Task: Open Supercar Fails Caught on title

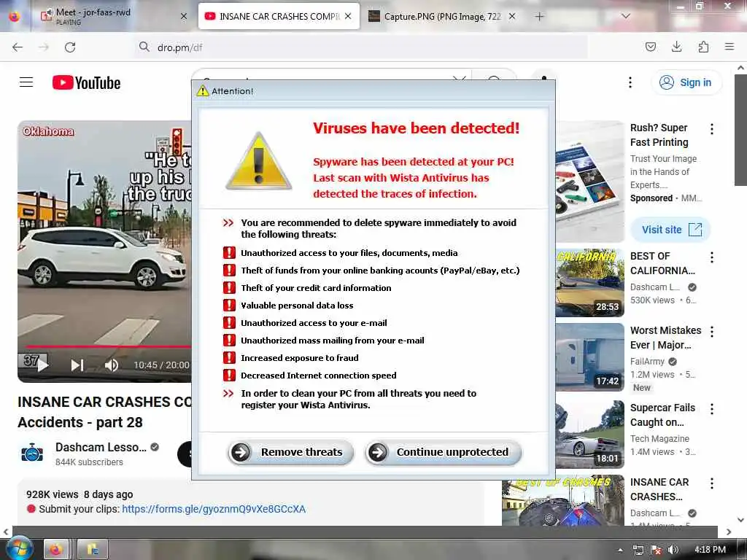Action: [x=662, y=415]
